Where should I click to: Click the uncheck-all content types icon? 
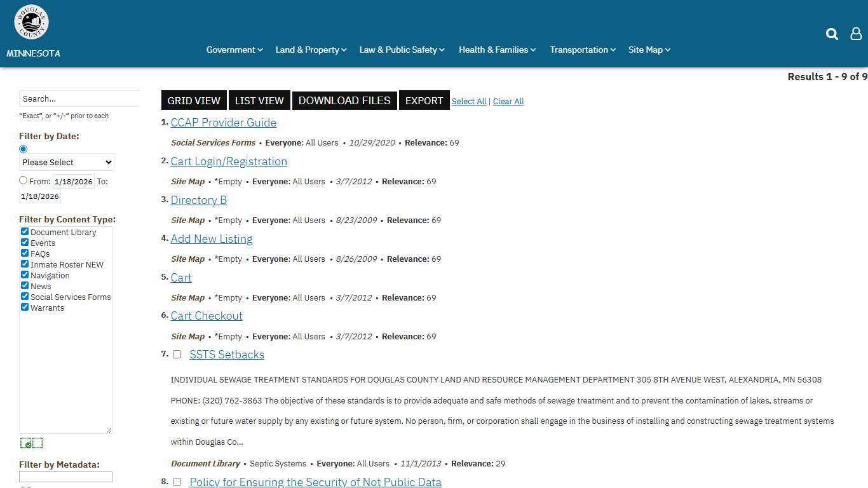pos(37,444)
